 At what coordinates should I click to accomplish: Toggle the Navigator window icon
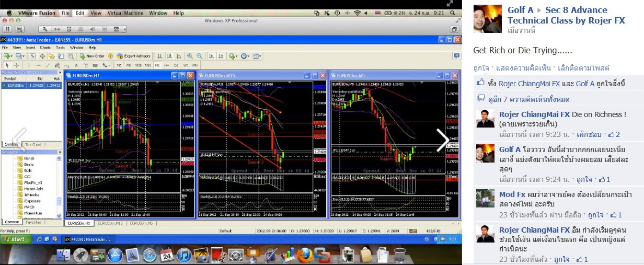pos(52,56)
